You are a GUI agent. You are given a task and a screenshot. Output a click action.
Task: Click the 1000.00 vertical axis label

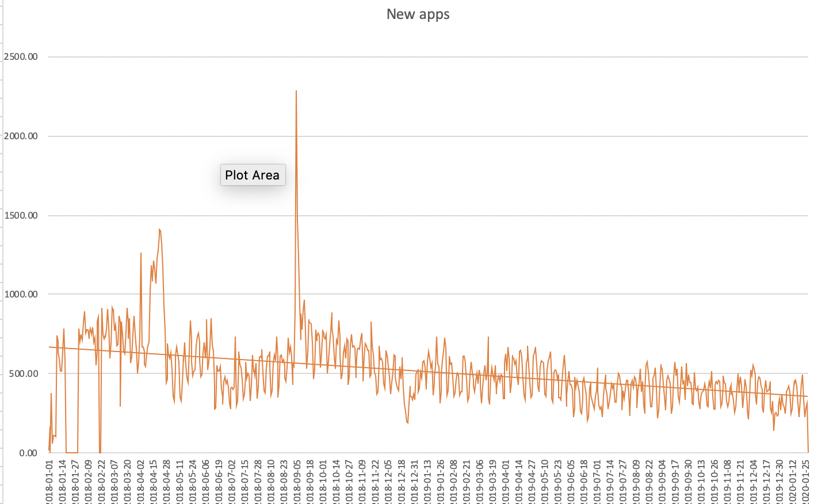21,294
